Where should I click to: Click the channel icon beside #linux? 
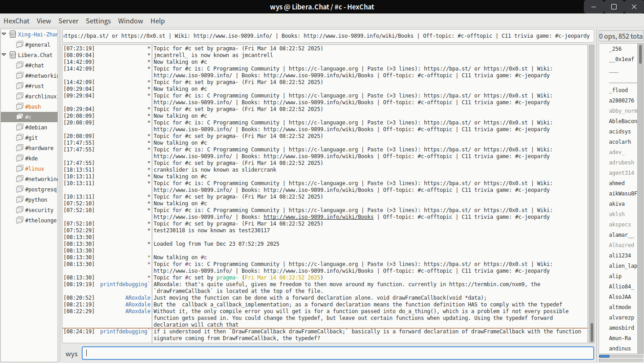point(19,168)
